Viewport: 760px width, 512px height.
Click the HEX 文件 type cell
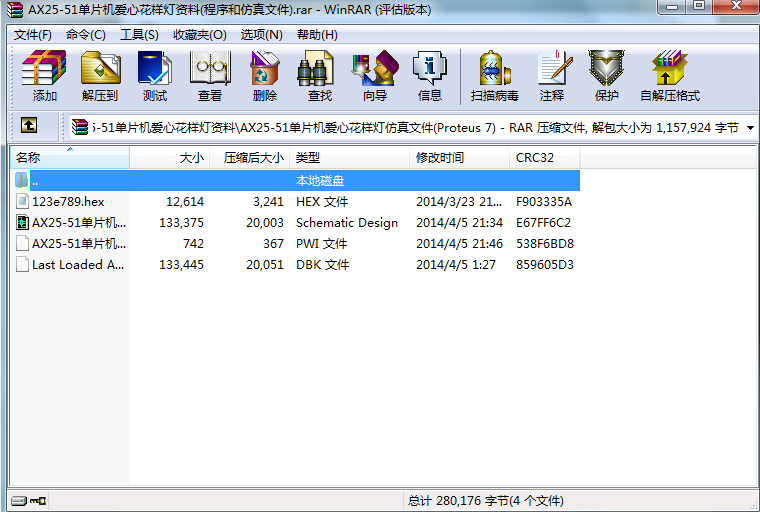click(x=322, y=201)
